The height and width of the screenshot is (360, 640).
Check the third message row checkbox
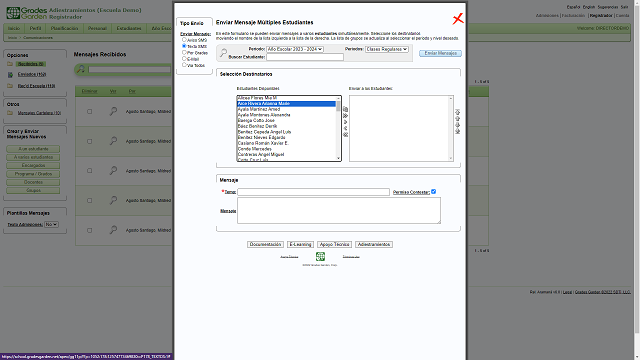pos(89,171)
